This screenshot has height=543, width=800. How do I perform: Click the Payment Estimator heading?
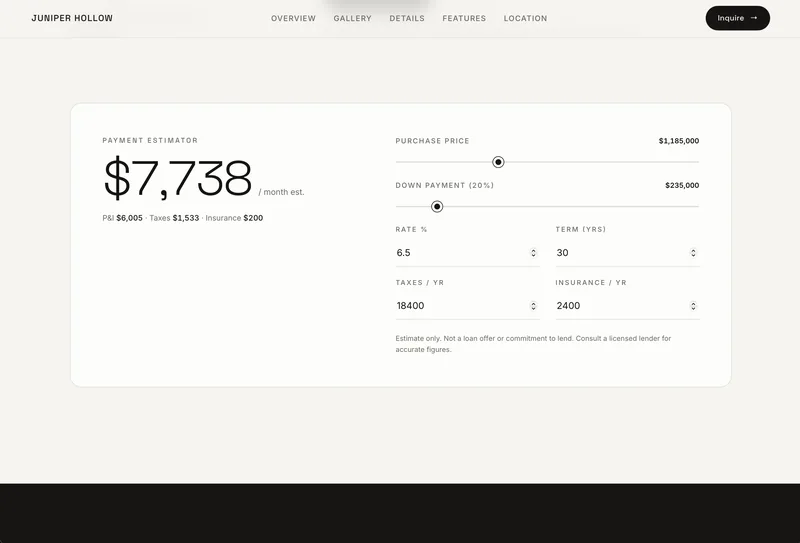point(150,140)
